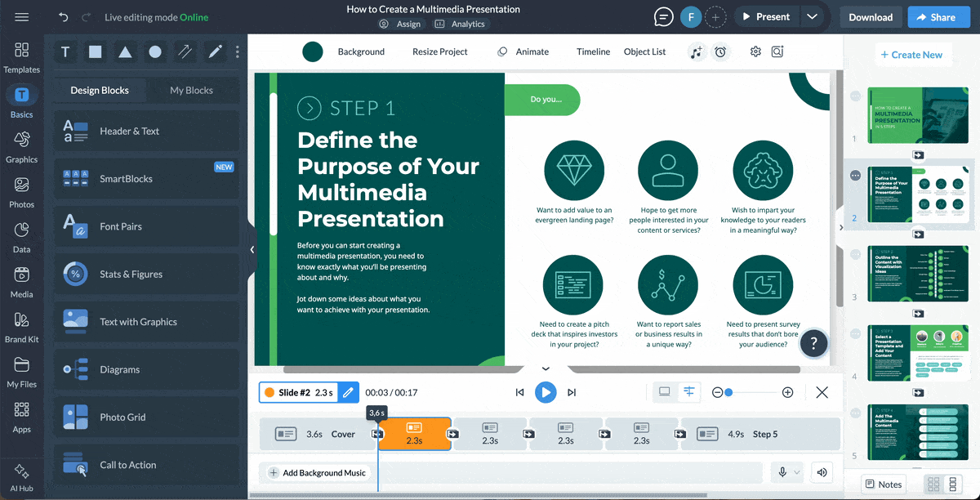
Task: Switch slide panel to grid view
Action: (934, 484)
